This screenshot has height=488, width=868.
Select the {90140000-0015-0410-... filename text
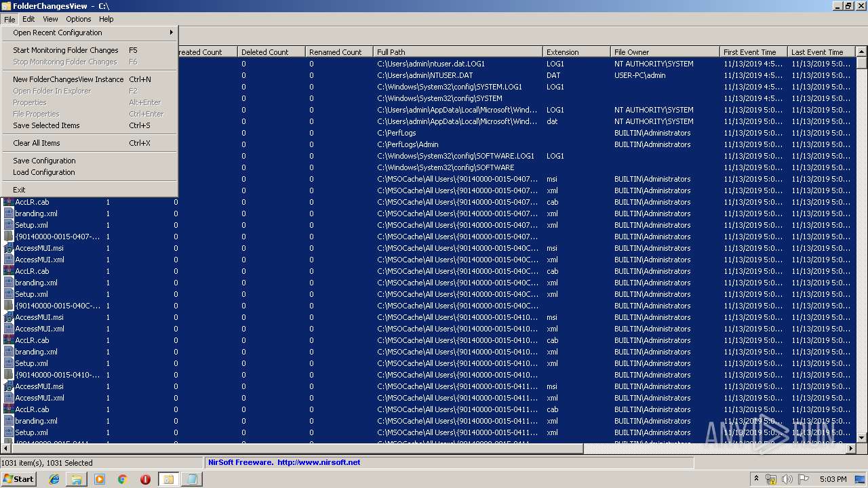58,375
